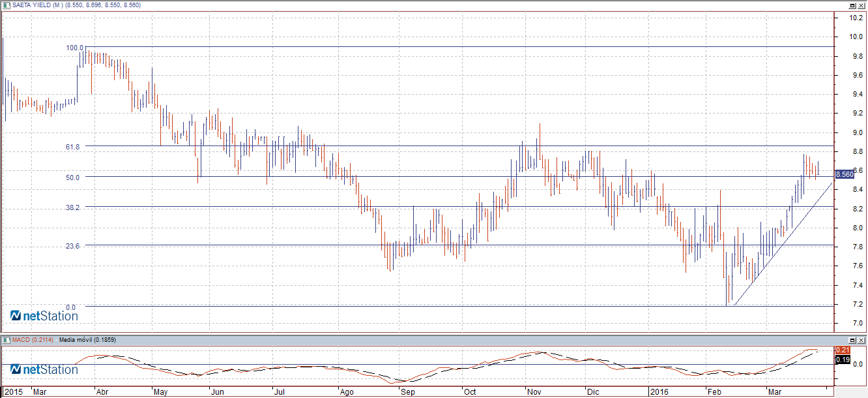Click the 10.2 price axis label

point(856,18)
